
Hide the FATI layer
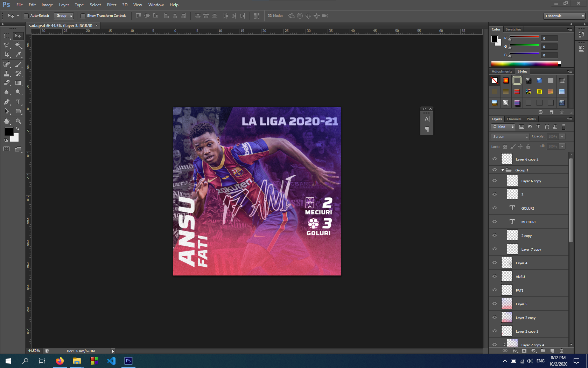click(x=495, y=290)
